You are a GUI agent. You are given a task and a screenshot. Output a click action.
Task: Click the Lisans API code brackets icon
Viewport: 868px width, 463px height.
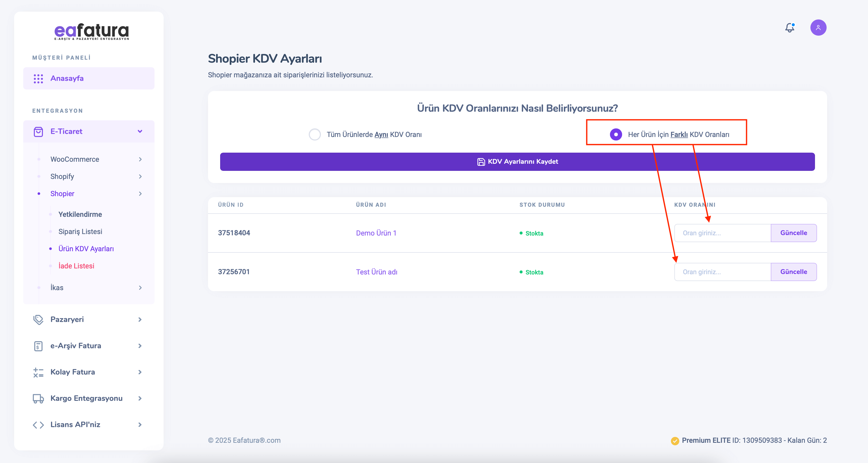(38, 425)
